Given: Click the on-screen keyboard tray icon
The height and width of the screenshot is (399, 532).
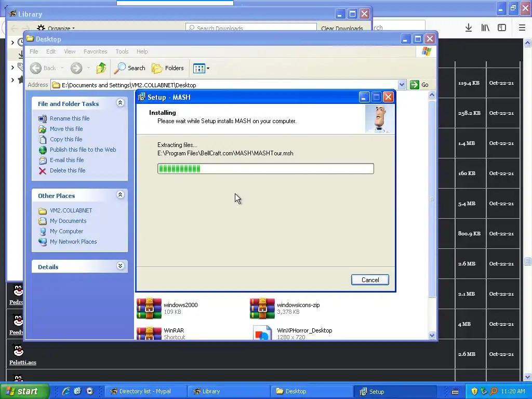Looking at the screenshot, I should (x=455, y=392).
